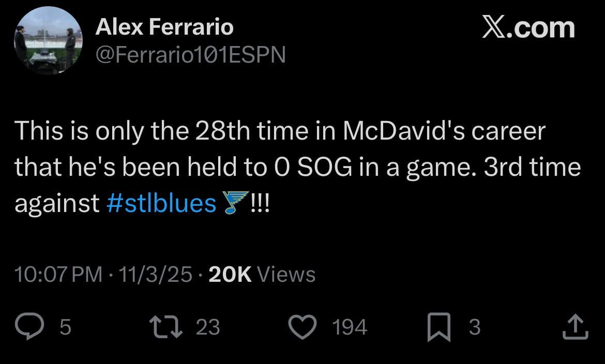Open the profile picture thumbnail

(x=48, y=39)
